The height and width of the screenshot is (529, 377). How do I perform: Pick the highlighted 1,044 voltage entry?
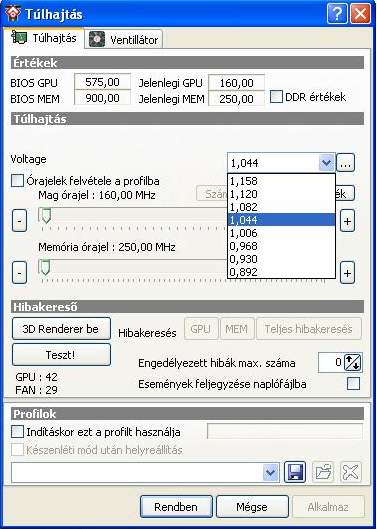(x=281, y=220)
